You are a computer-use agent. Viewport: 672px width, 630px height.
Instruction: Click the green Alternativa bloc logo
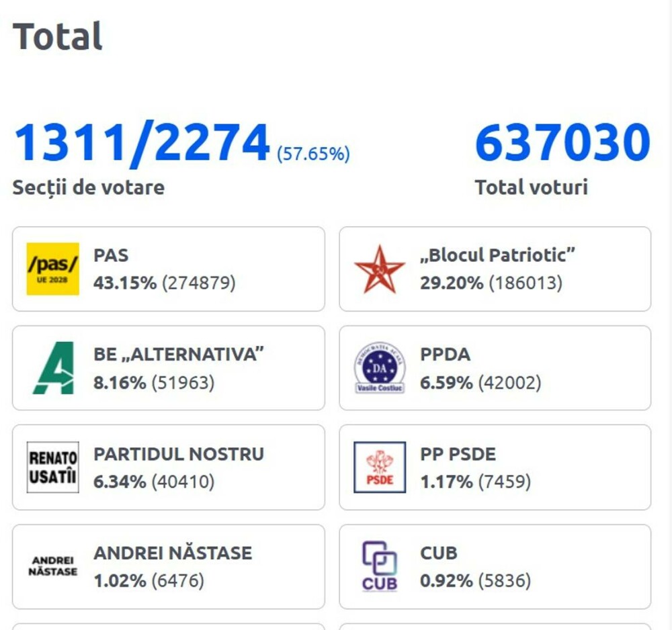(x=53, y=367)
